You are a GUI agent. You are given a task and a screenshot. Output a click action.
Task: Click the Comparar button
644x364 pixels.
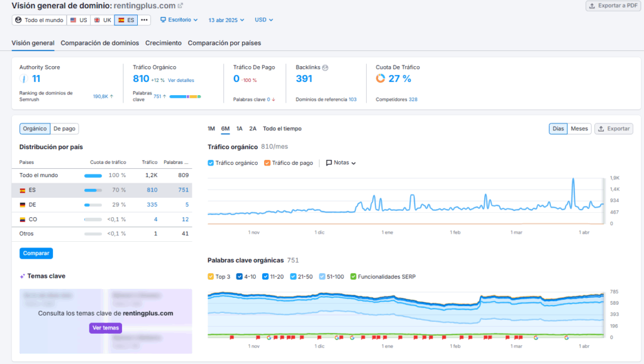pos(36,253)
